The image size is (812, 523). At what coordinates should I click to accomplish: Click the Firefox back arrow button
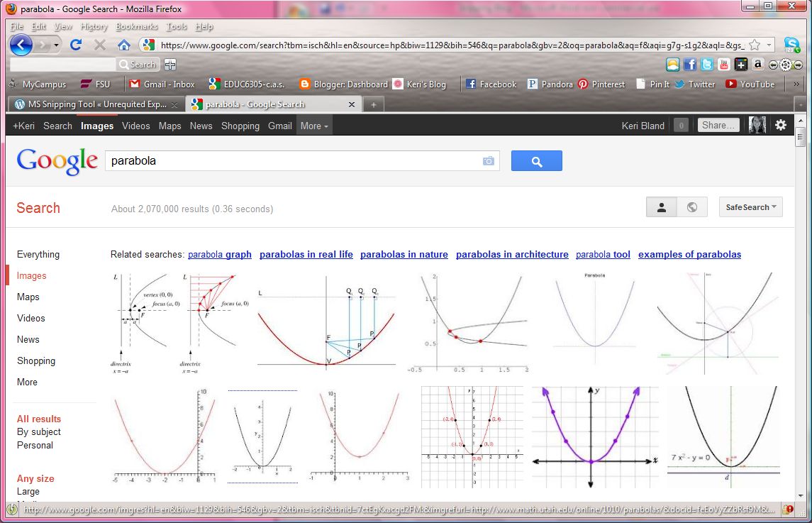[x=21, y=45]
